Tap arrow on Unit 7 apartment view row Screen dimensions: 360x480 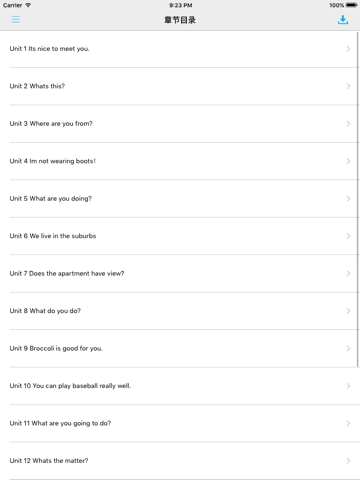(348, 273)
